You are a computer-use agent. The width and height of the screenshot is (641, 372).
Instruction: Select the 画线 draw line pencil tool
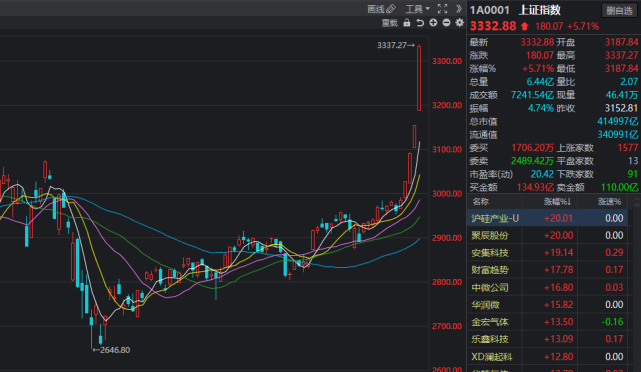coord(381,9)
